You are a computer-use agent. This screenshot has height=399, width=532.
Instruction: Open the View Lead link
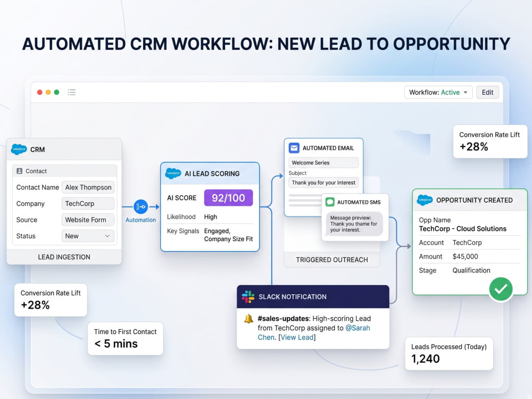click(x=297, y=337)
